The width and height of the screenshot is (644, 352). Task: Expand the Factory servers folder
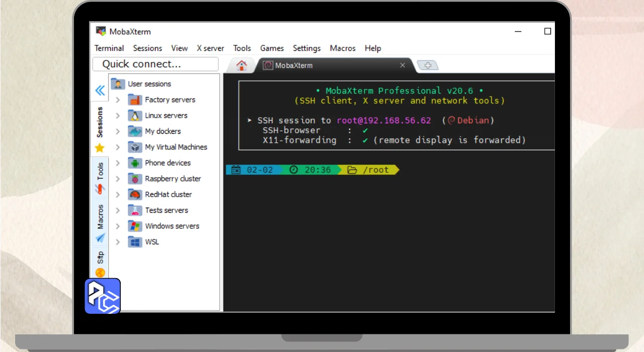click(118, 100)
